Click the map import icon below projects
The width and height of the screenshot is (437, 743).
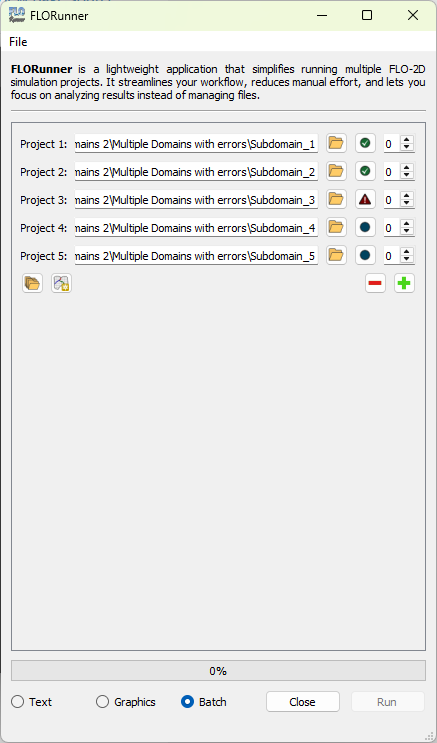click(62, 283)
